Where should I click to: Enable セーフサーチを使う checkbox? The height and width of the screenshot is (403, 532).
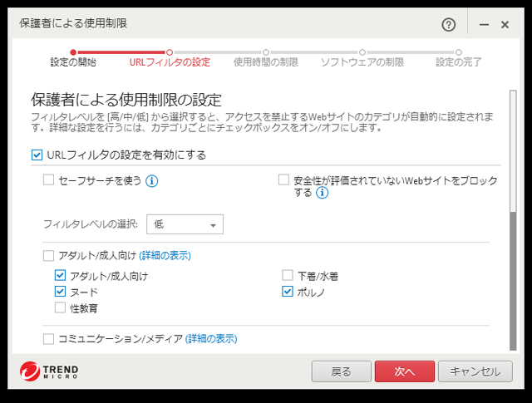[49, 180]
